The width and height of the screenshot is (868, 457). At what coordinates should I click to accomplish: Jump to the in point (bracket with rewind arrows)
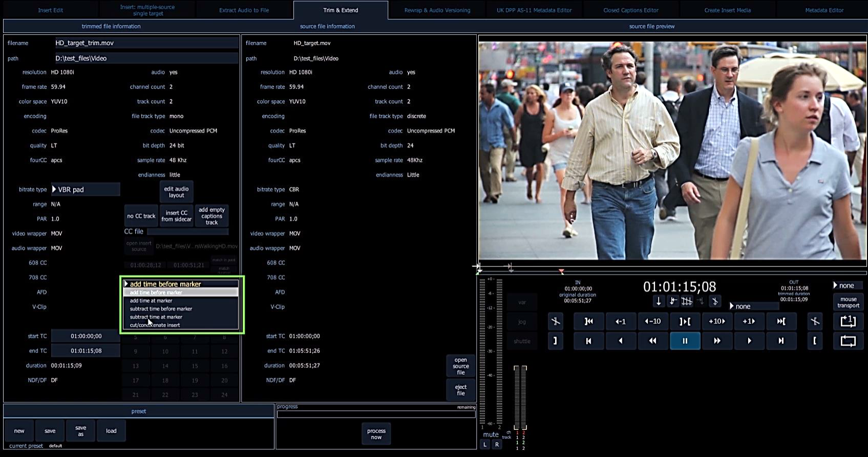(588, 321)
